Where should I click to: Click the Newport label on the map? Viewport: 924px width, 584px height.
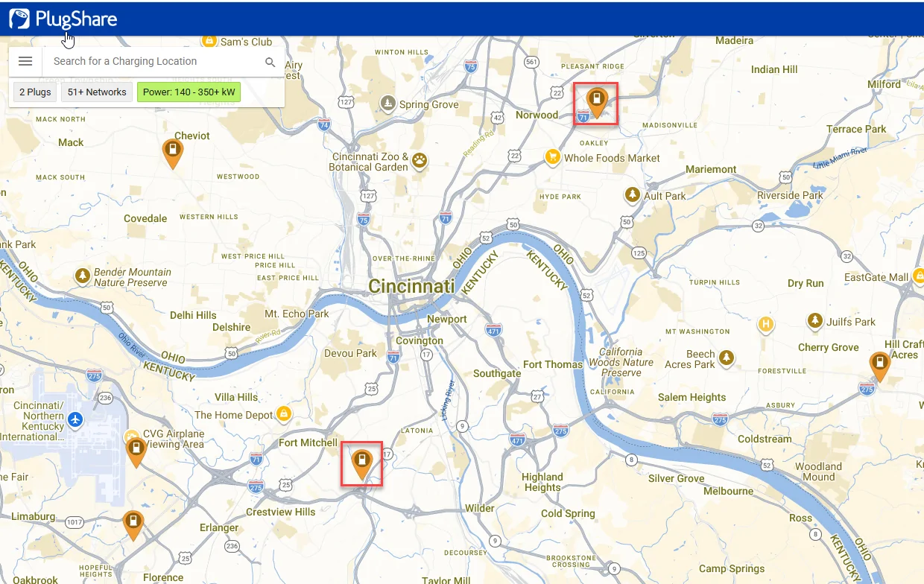point(447,319)
